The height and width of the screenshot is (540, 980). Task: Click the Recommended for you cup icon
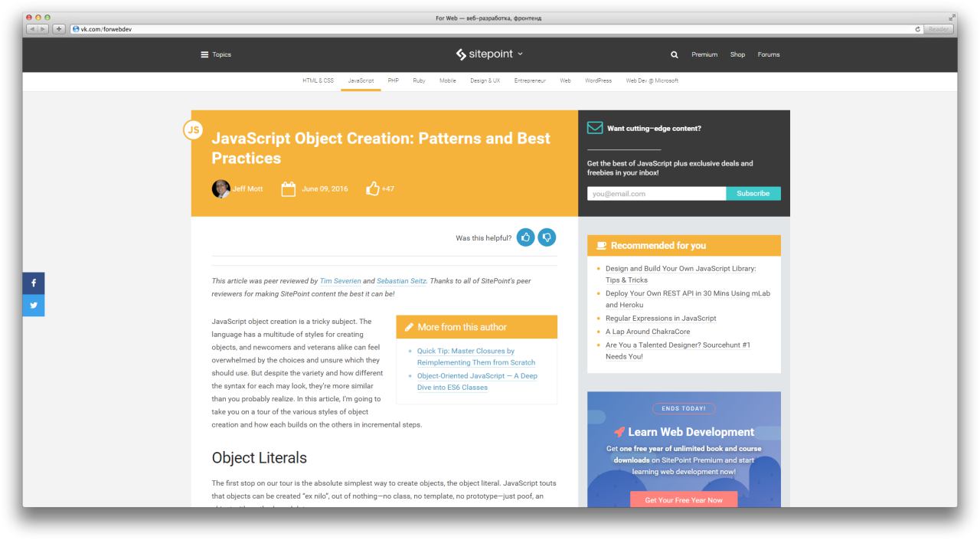tap(601, 246)
